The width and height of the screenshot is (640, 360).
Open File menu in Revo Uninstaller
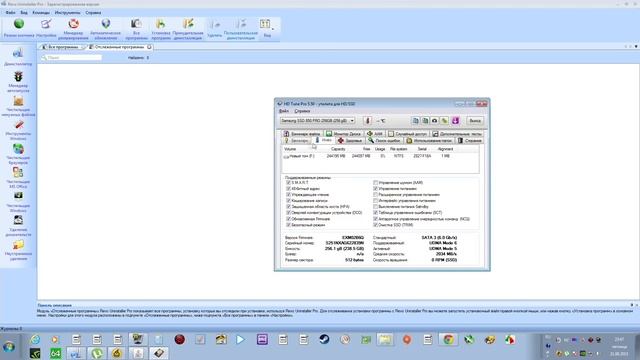pyautogui.click(x=10, y=13)
